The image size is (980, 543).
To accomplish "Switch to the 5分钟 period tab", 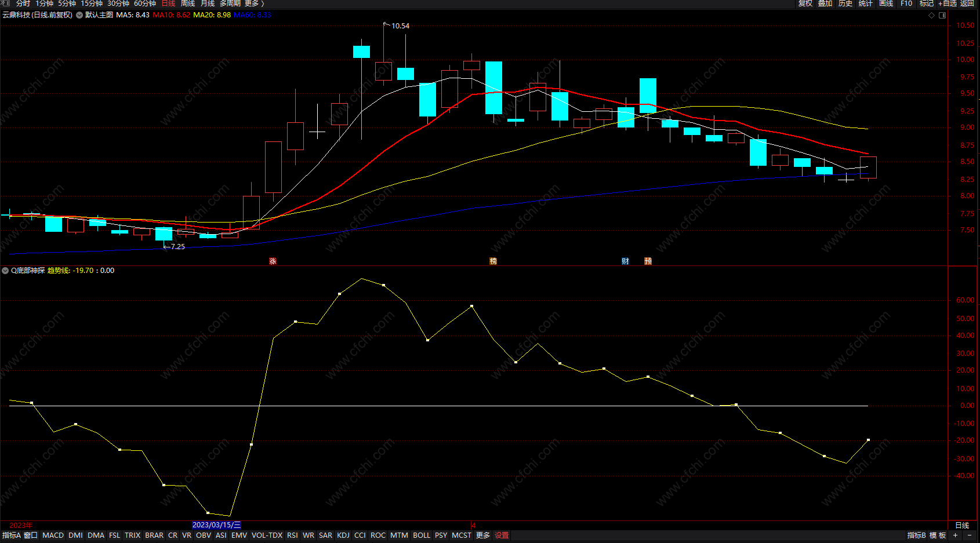I will [x=67, y=3].
